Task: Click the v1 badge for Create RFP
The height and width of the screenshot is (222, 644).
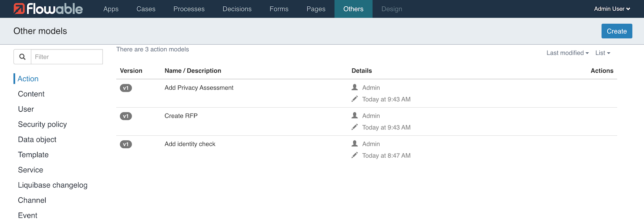Action: pyautogui.click(x=126, y=116)
